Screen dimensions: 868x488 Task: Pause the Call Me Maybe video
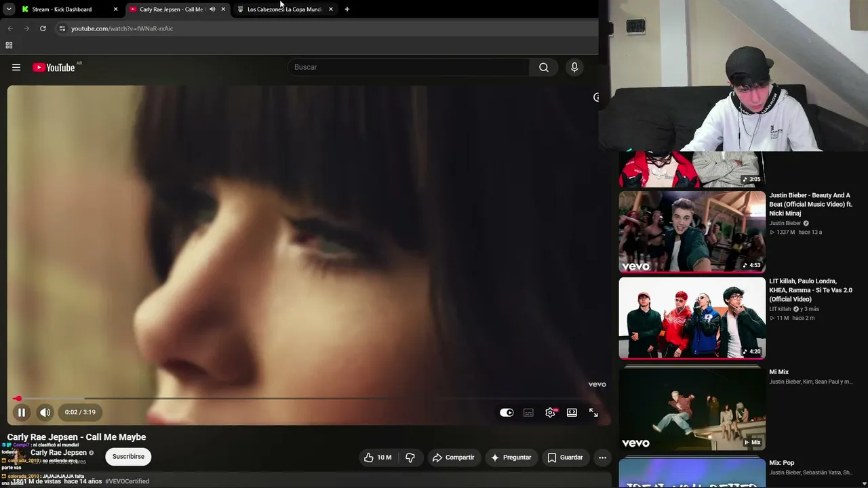point(22,412)
